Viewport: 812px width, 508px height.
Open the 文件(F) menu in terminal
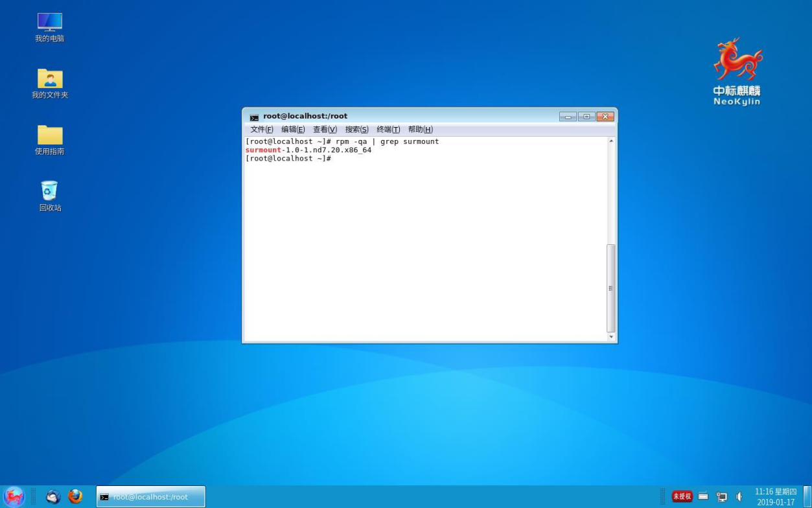pyautogui.click(x=262, y=130)
